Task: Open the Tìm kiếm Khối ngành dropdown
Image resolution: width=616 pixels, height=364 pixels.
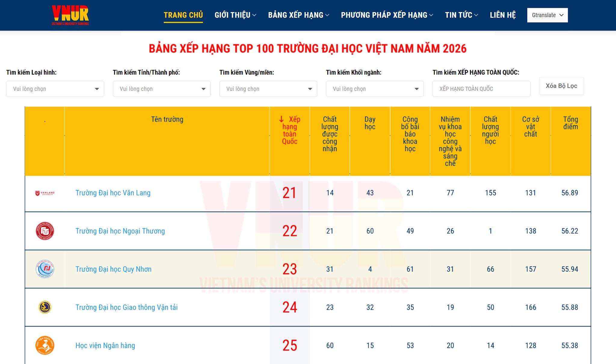Action: pyautogui.click(x=374, y=89)
